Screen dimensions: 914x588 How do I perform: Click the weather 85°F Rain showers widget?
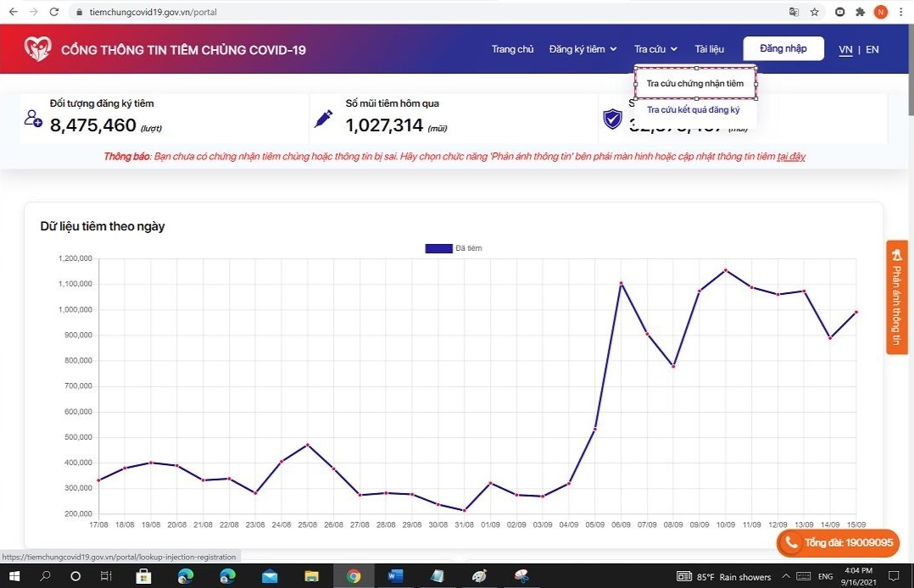click(723, 576)
